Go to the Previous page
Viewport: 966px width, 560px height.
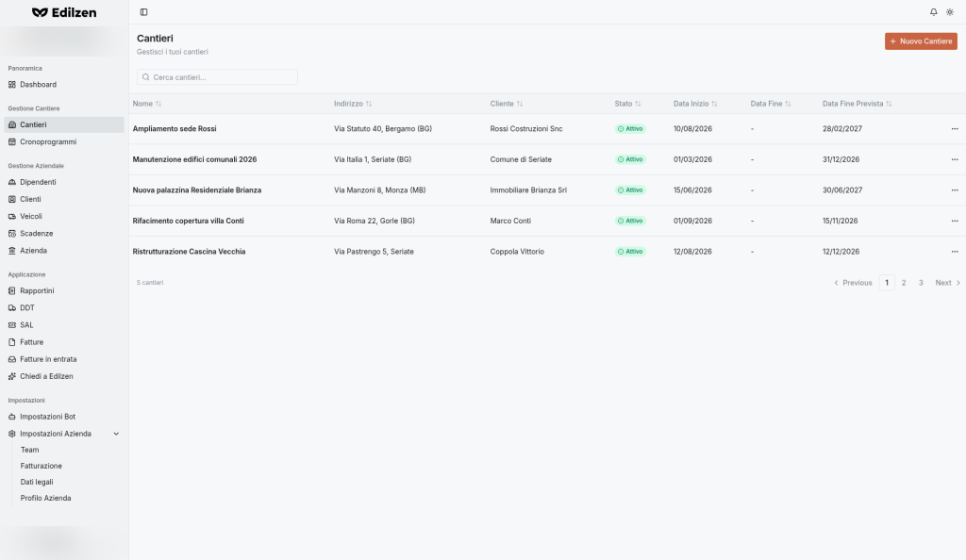(853, 283)
